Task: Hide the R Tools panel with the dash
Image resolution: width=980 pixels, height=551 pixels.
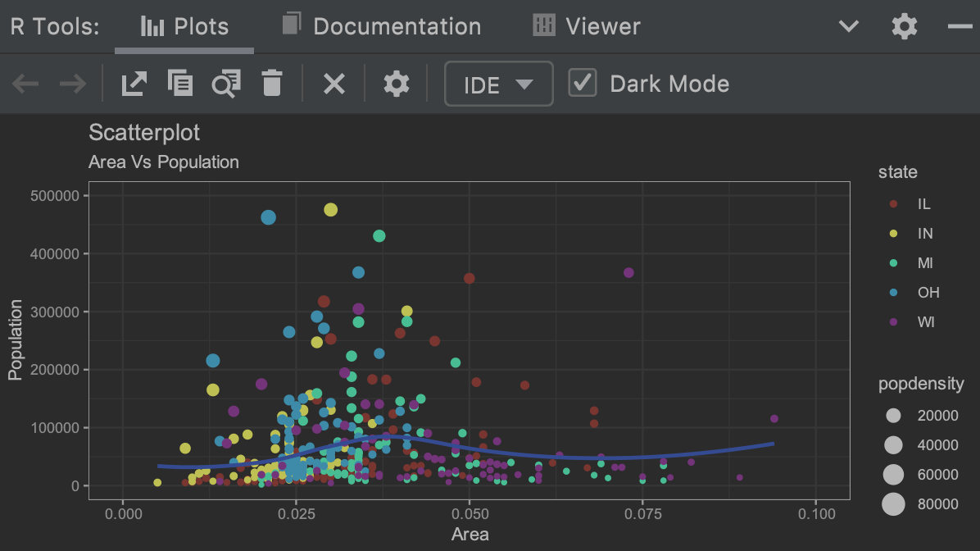Action: (960, 26)
